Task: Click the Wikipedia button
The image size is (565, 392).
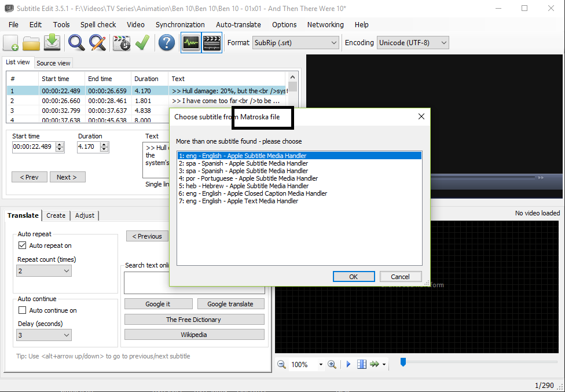Action: coord(193,334)
